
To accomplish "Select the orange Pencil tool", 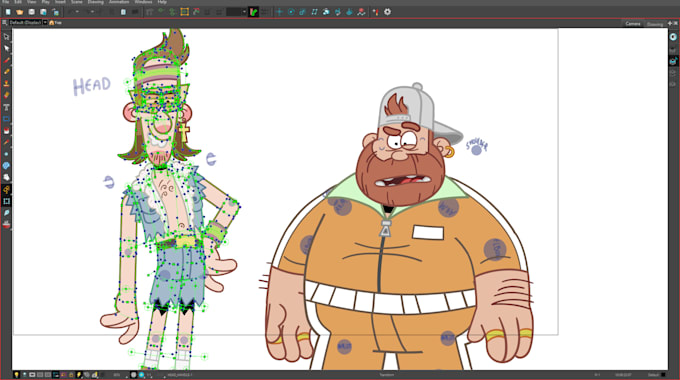I will coord(6,72).
